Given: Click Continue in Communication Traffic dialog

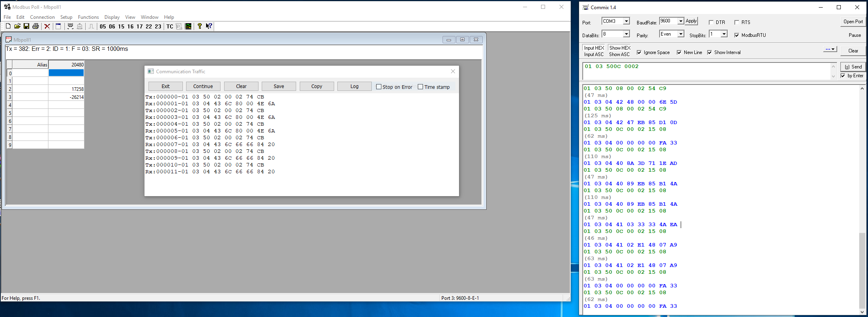Looking at the screenshot, I should [x=203, y=86].
